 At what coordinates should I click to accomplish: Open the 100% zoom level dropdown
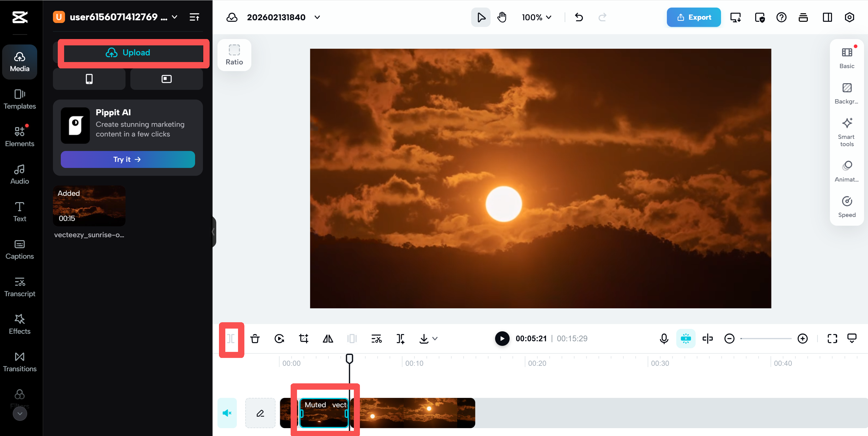[536, 17]
